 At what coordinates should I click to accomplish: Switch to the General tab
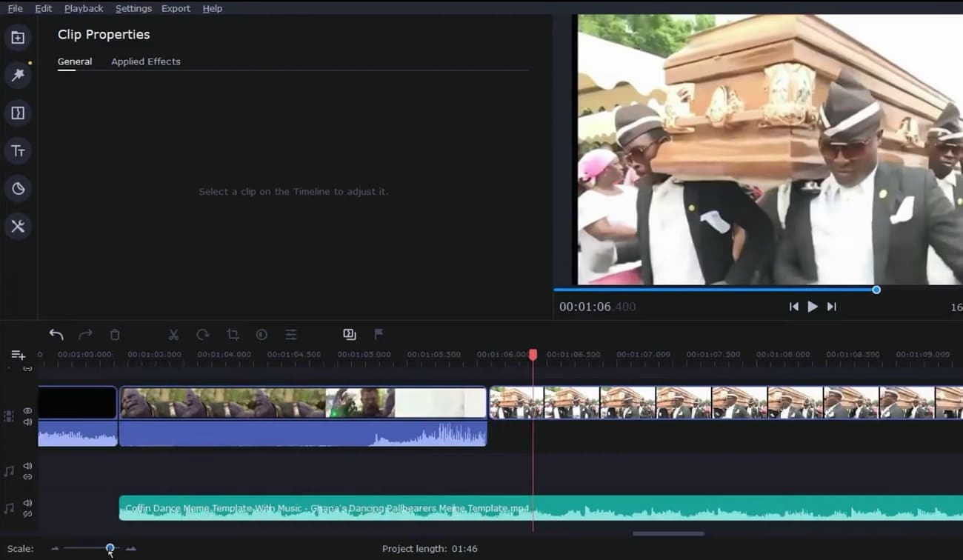[x=75, y=61]
